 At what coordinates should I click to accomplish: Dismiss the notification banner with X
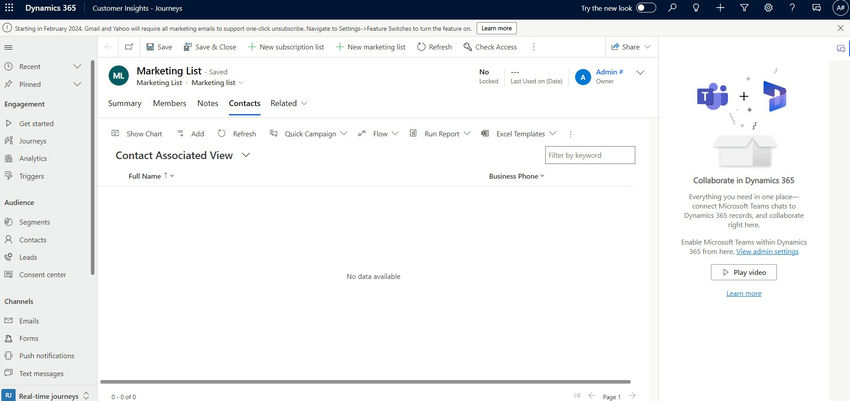click(840, 28)
